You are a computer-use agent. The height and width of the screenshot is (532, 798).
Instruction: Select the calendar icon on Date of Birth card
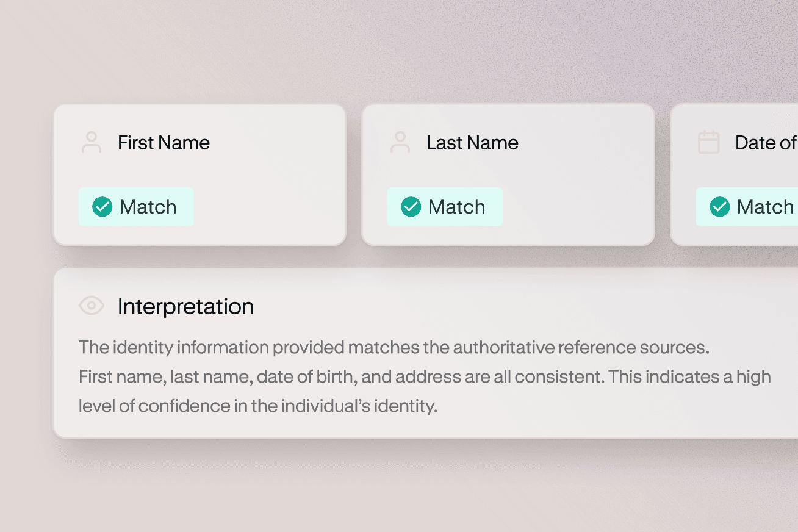709,142
